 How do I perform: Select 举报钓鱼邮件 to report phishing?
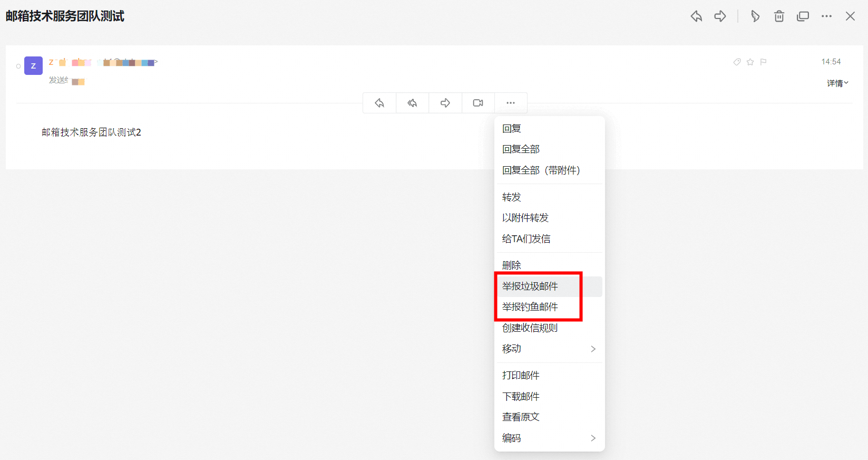[x=549, y=307]
